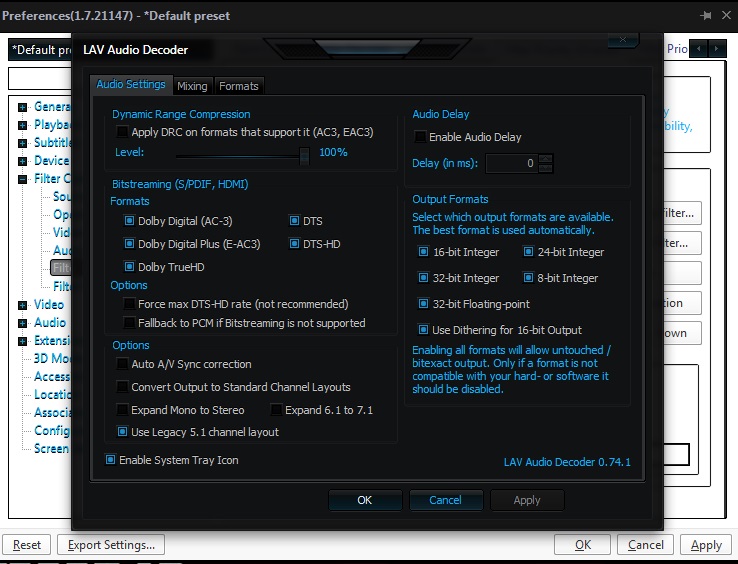Viewport: 738px width, 564px height.
Task: Expand the General tree node
Action: (22, 107)
